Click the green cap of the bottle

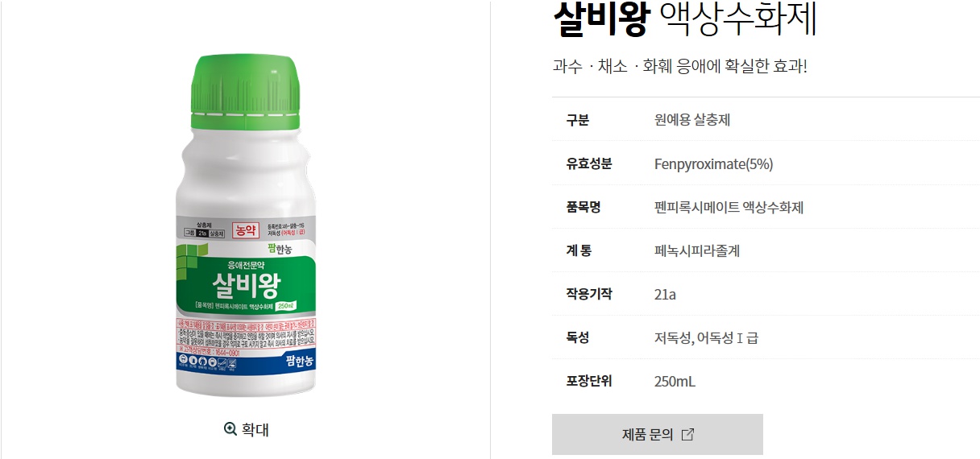(245, 93)
